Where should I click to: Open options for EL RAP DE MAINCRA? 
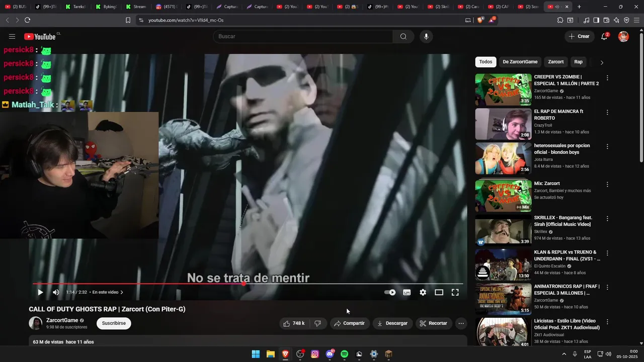coord(607,112)
